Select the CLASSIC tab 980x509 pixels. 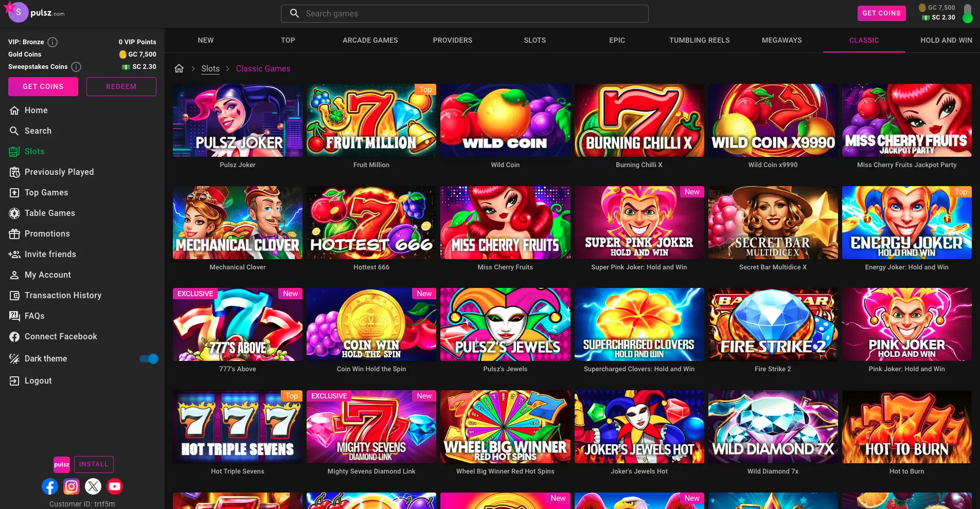point(864,40)
